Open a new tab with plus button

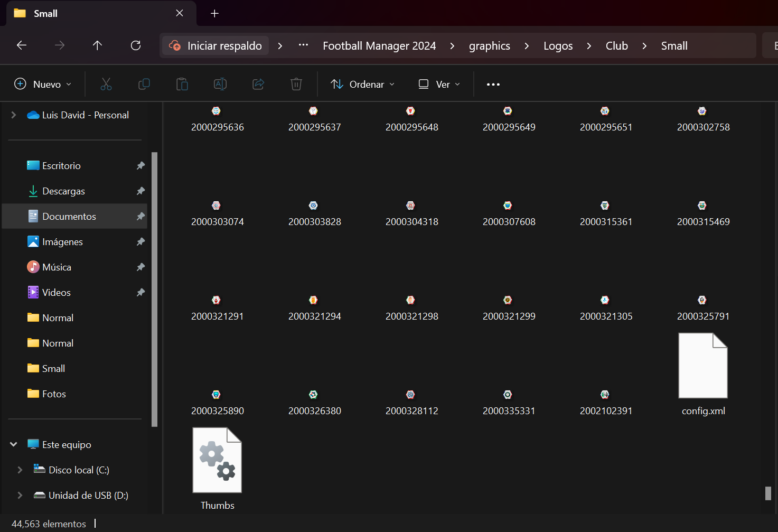coord(214,13)
